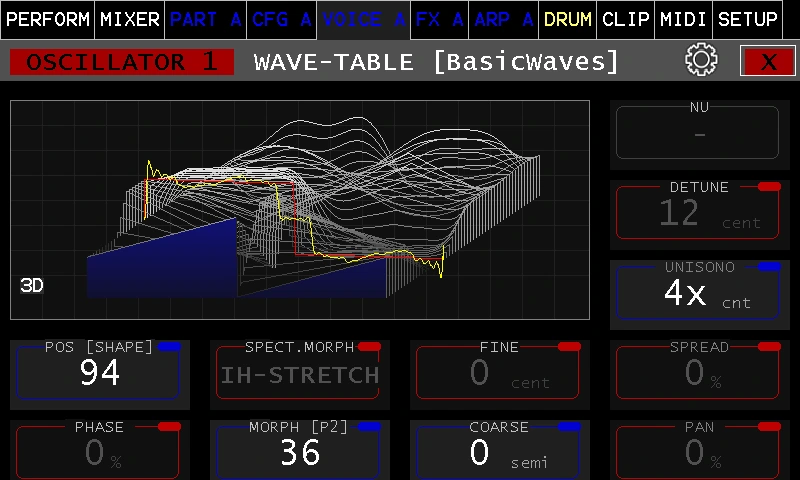The height and width of the screenshot is (480, 800).
Task: Open the MIDI tab
Action: (683, 19)
